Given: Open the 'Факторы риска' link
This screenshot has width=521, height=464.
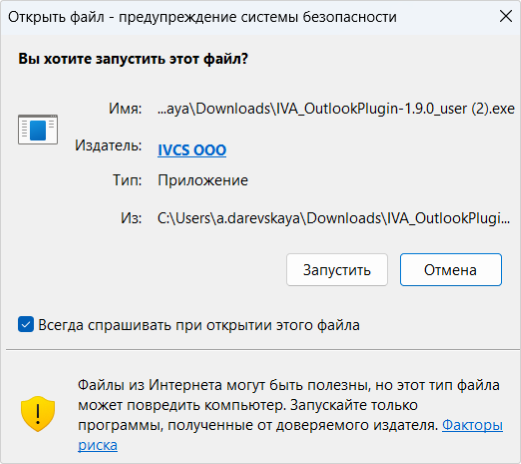Looking at the screenshot, I should click(x=472, y=425).
